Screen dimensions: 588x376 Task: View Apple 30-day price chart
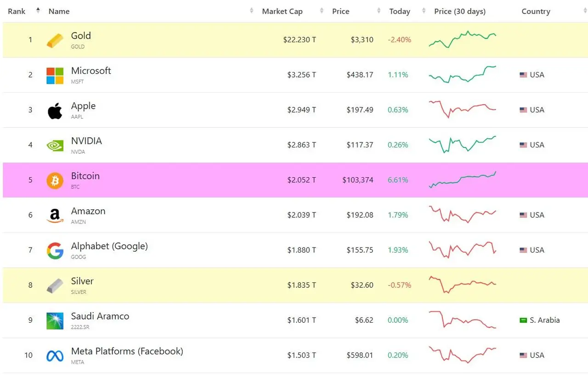pos(462,110)
